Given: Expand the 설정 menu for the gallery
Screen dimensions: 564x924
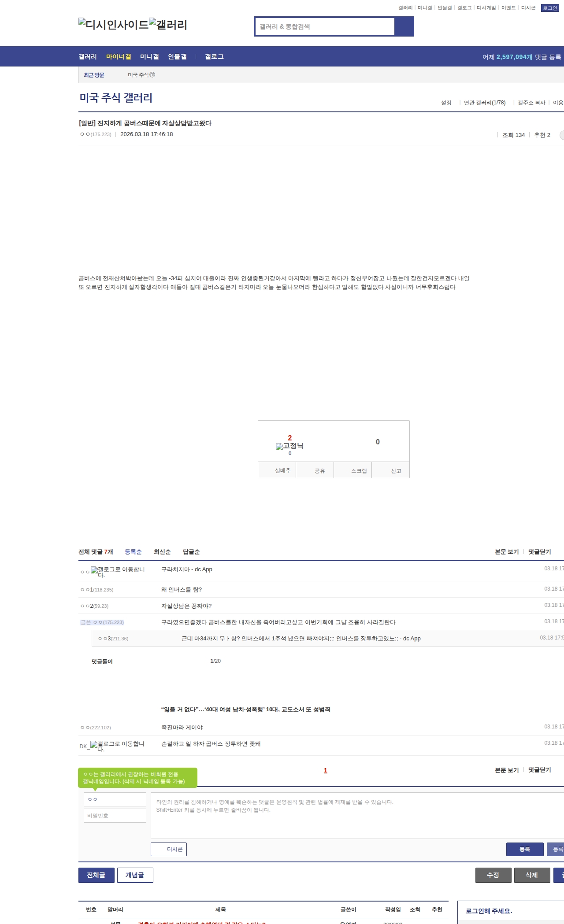Looking at the screenshot, I should click(446, 103).
